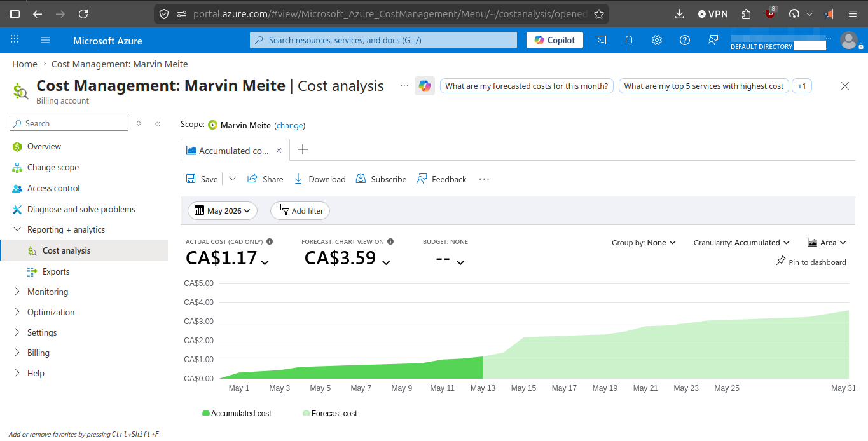Viewport: 868px width, 441px height.
Task: Open the toolbar overflow ellipsis
Action: click(484, 179)
